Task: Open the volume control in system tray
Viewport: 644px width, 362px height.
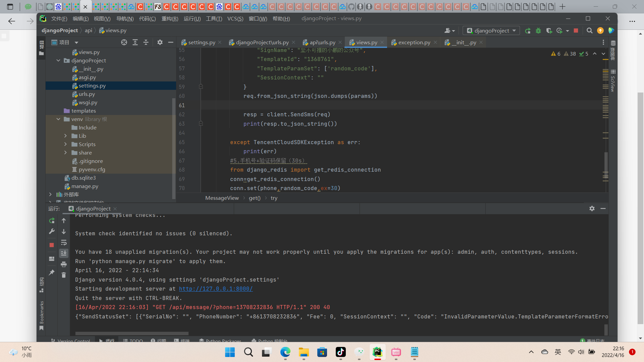Action: (581, 352)
